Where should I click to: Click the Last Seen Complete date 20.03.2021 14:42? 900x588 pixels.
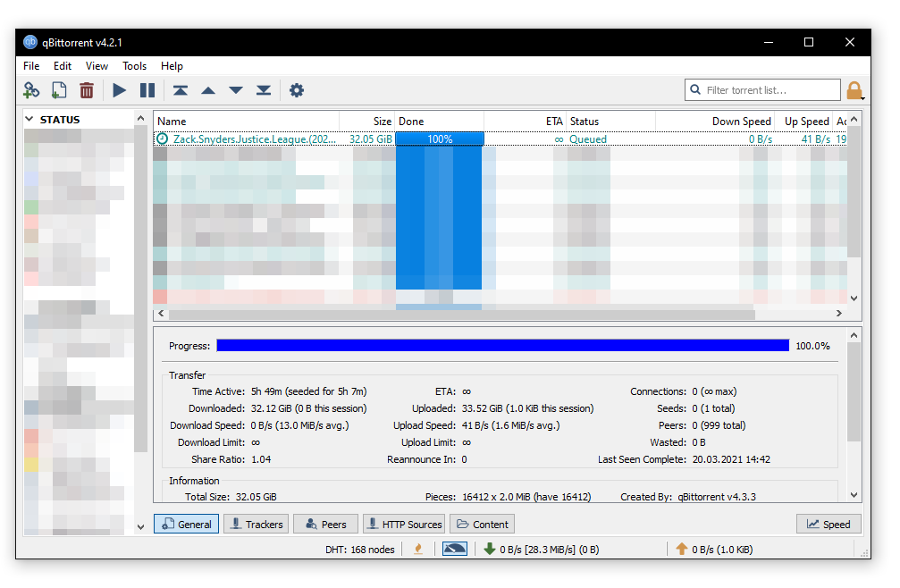point(731,459)
